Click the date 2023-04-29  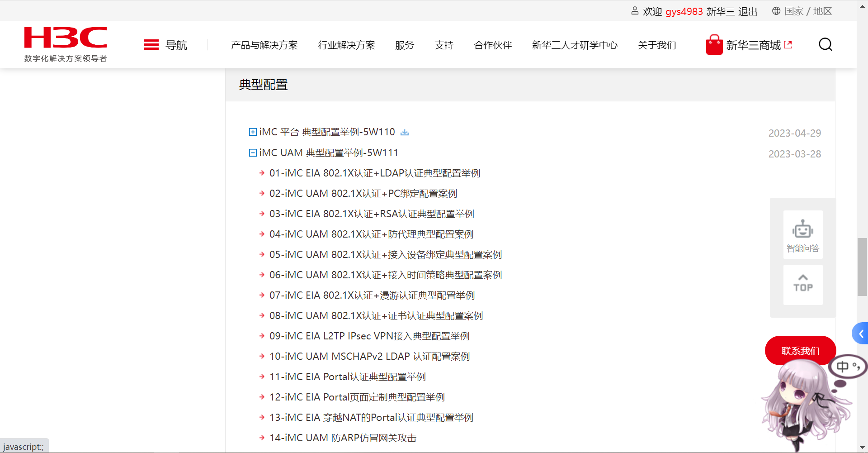point(794,134)
